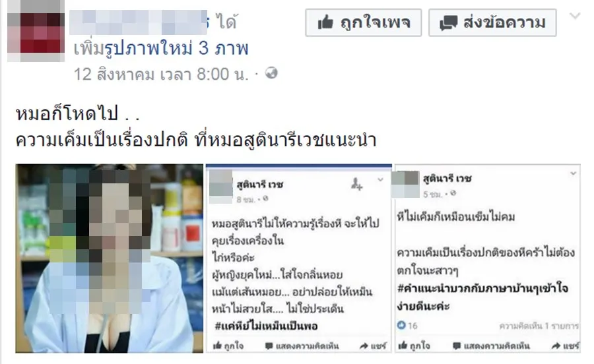This screenshot has width=594, height=364.
Task: Click the ส่งข้อความ send message button
Action: point(492,22)
